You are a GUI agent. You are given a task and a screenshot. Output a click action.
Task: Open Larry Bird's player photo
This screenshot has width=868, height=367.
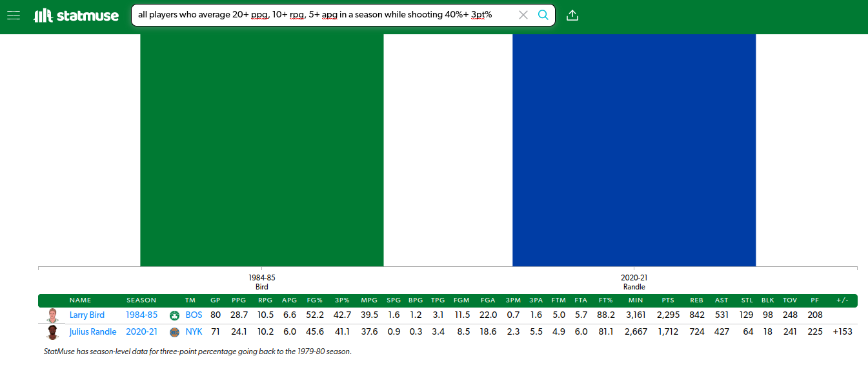click(53, 315)
